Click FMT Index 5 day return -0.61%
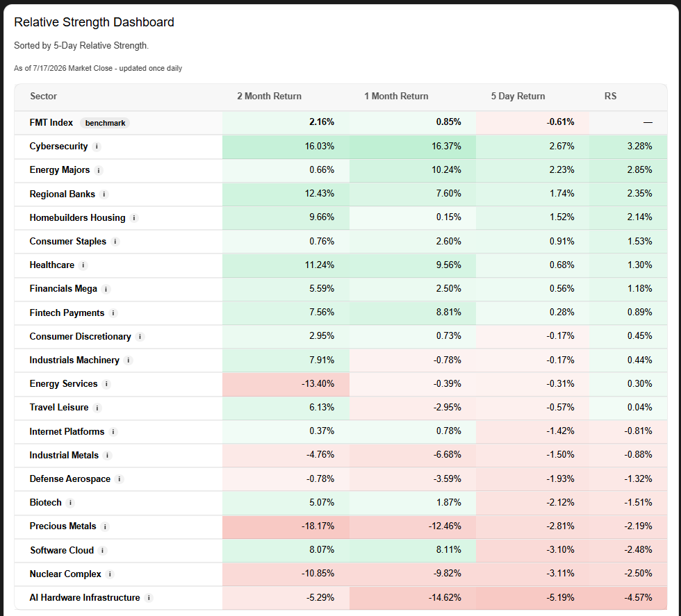 [560, 122]
